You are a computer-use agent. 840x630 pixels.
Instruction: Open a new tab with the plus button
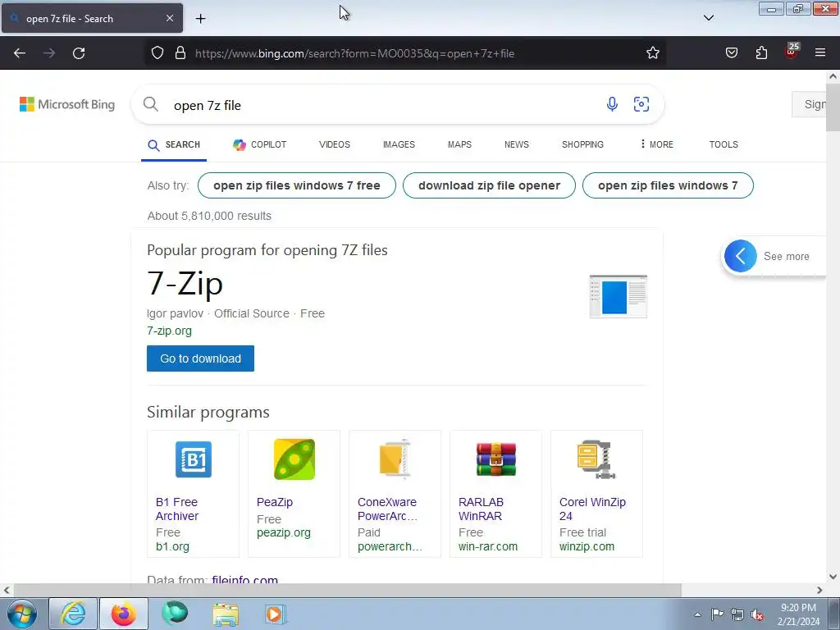tap(200, 19)
